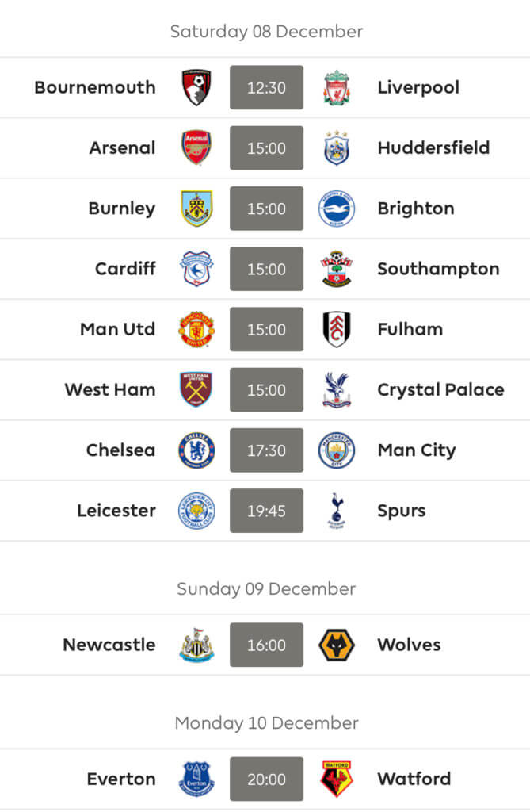Click the Brighton seagull badge
The height and width of the screenshot is (812, 530).
[337, 209]
